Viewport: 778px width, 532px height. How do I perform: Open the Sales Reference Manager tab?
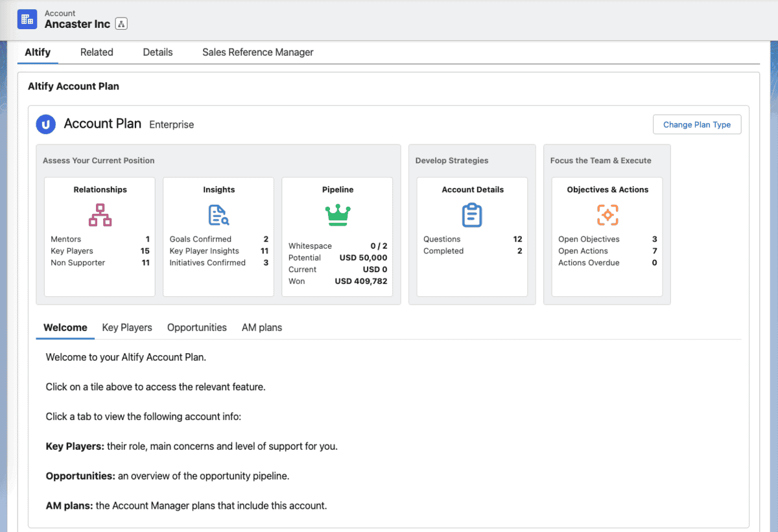[257, 52]
